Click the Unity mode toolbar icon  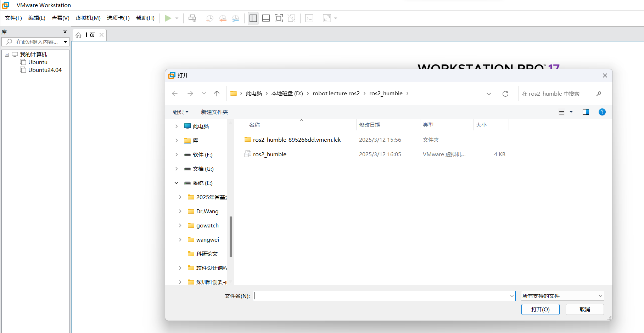click(292, 18)
